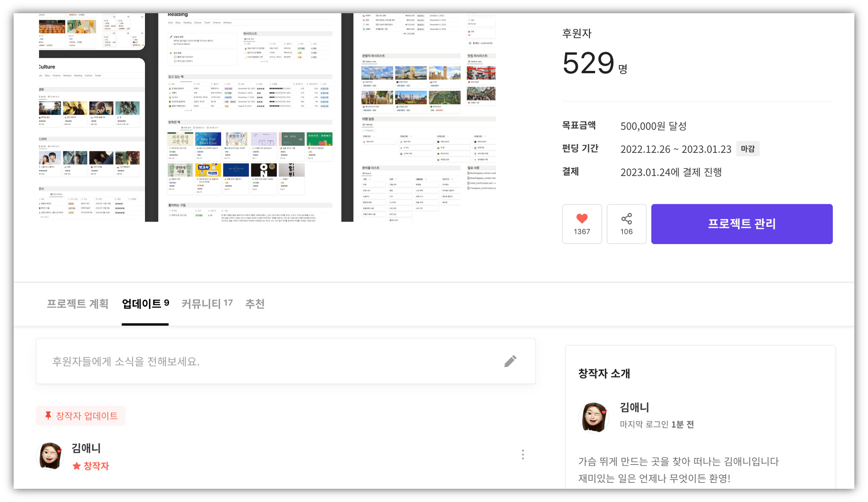The image size is (868, 502).
Task: Click the 프로젝트 관리 button
Action: 742,224
